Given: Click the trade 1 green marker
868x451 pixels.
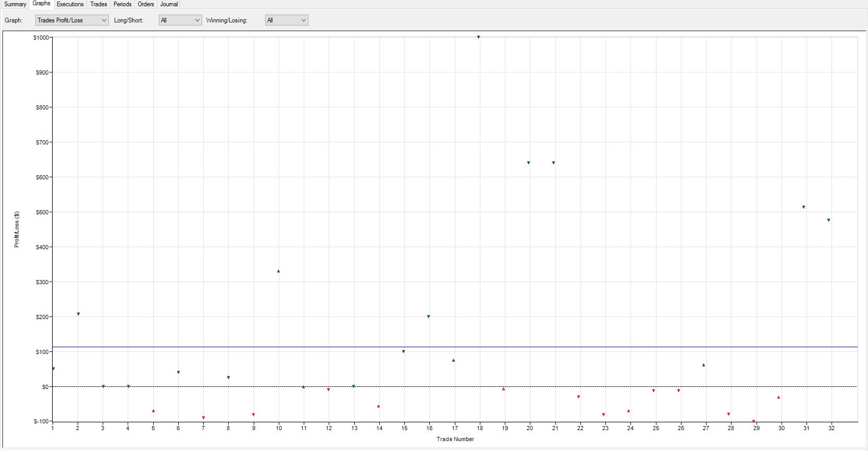Looking at the screenshot, I should click(x=53, y=369).
